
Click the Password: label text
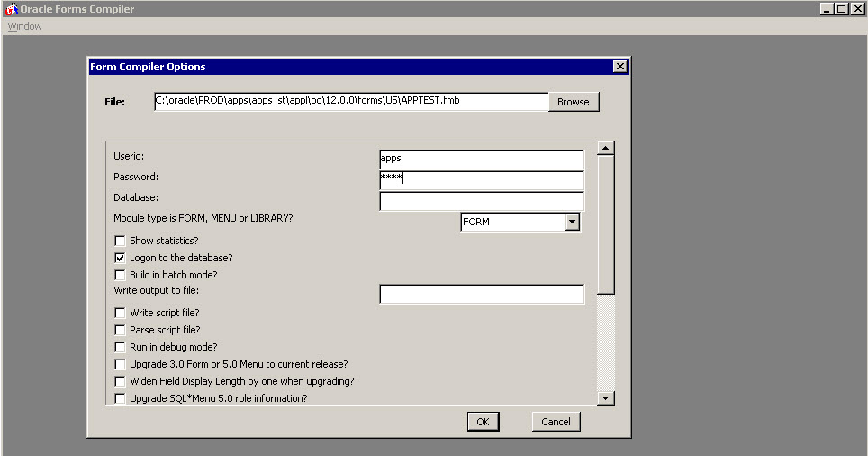(x=136, y=177)
